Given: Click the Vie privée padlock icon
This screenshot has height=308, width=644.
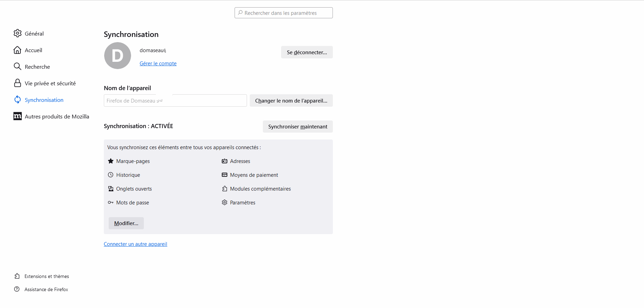Looking at the screenshot, I should click(17, 83).
